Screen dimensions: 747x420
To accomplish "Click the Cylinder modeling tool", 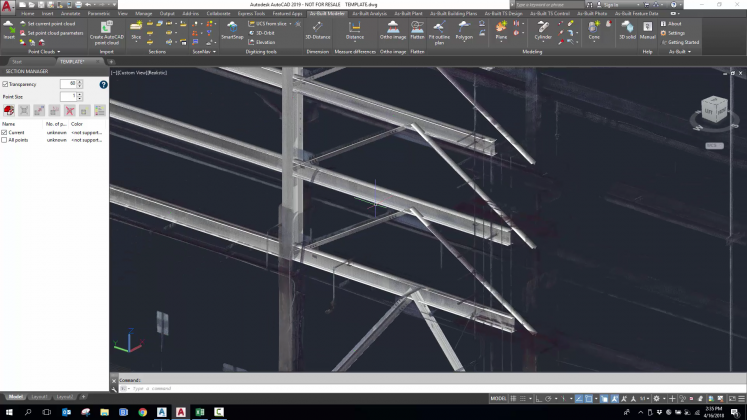I will click(543, 29).
